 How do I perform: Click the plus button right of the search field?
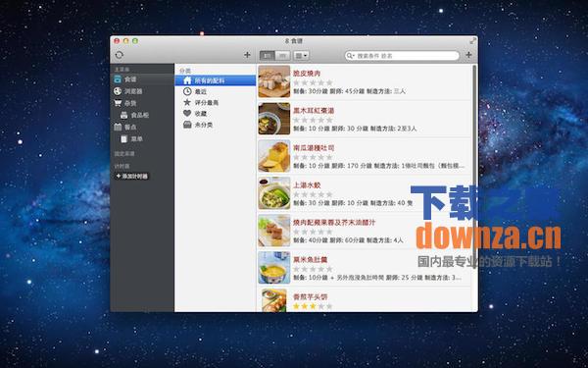468,55
